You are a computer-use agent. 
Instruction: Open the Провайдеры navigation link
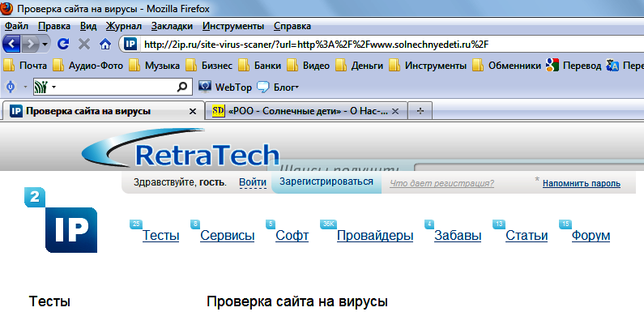pos(375,236)
